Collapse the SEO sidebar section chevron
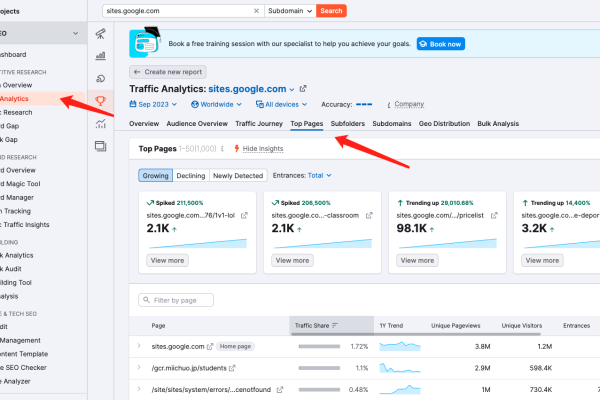 [75, 33]
